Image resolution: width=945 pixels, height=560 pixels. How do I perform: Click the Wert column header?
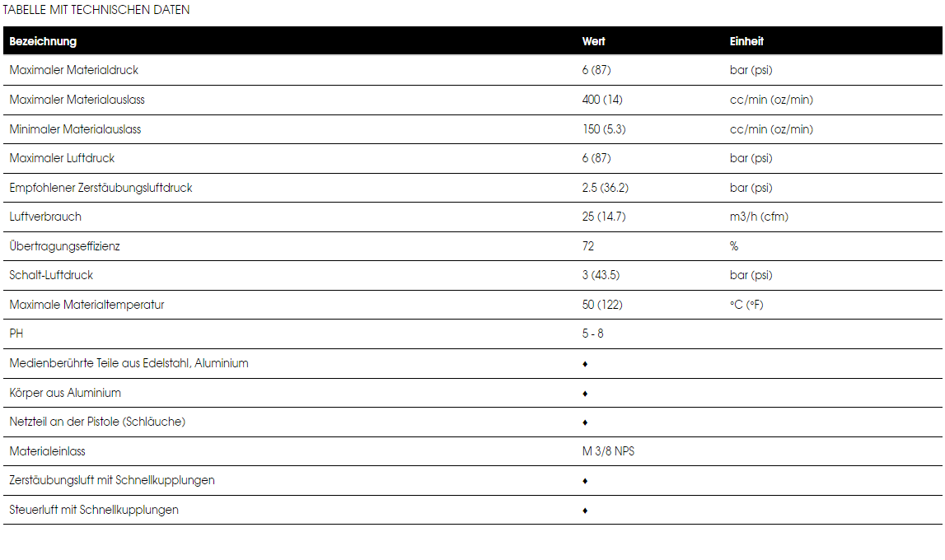pyautogui.click(x=593, y=41)
